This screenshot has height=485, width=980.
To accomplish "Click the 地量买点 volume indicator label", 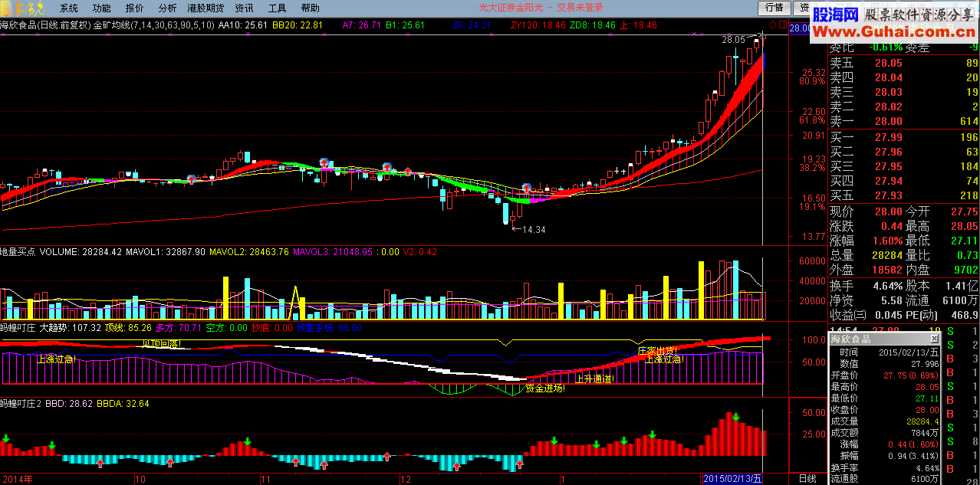I will 18,251.
